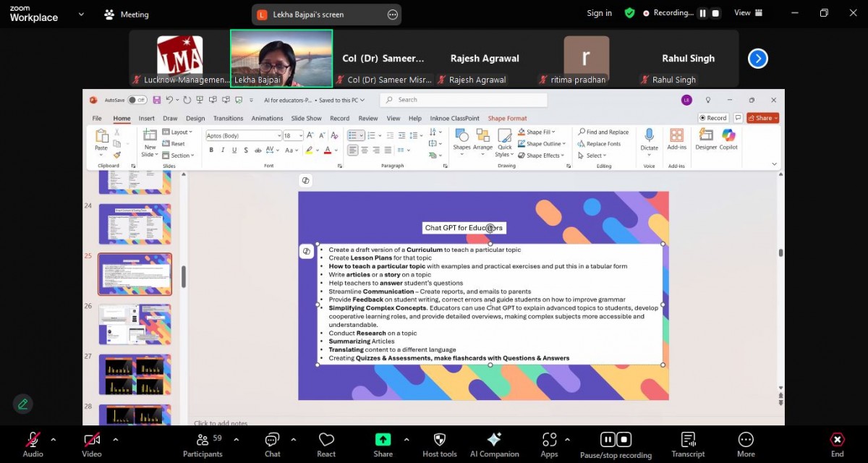
Task: Expand the Zoom Workplace dropdown arrow
Action: (80, 14)
